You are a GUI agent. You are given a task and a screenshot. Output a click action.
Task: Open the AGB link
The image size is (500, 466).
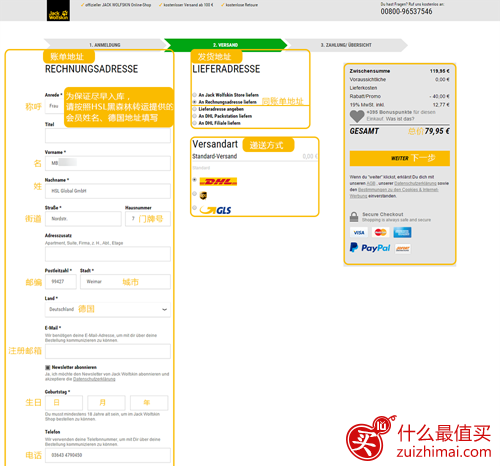[x=371, y=183]
